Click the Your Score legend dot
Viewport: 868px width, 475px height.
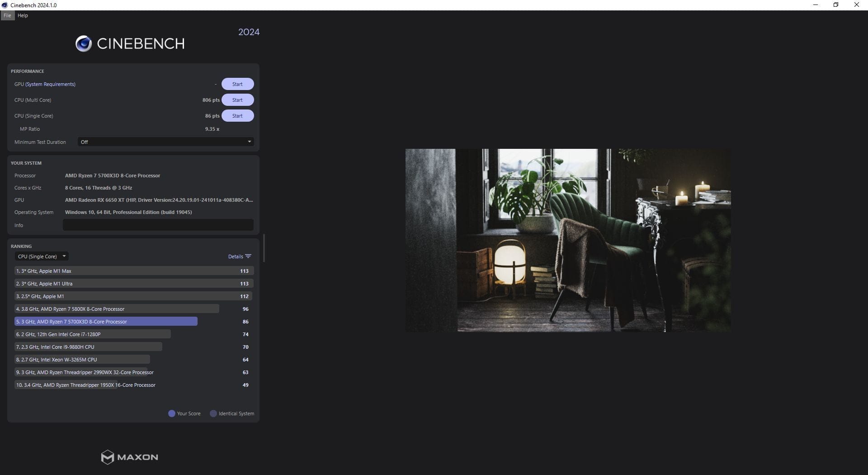[172, 413]
